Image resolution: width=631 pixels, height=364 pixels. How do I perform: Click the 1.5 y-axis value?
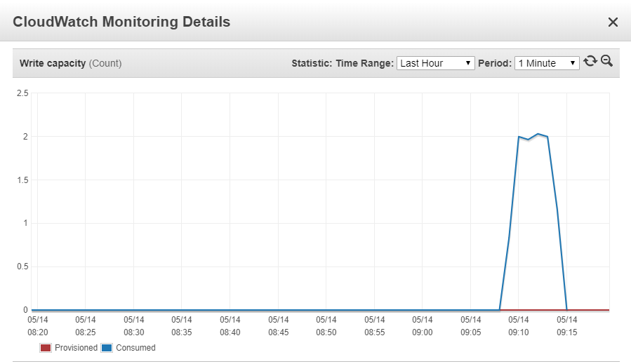[x=22, y=180]
